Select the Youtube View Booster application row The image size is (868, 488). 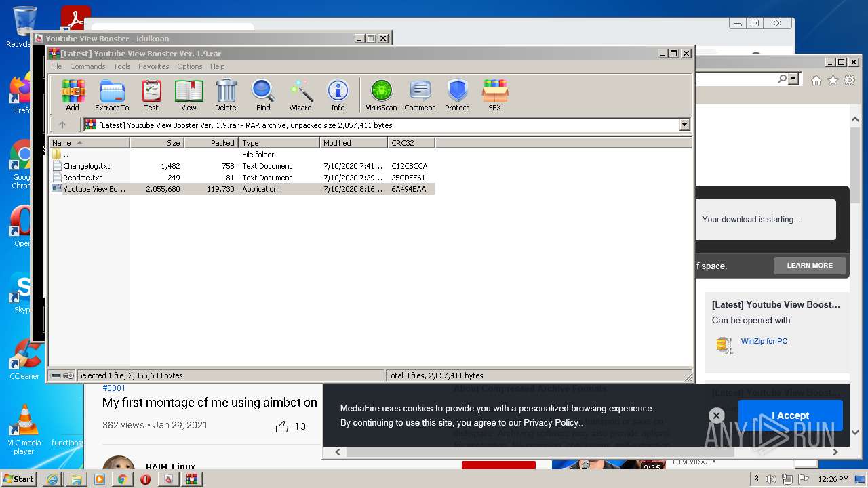tap(242, 189)
